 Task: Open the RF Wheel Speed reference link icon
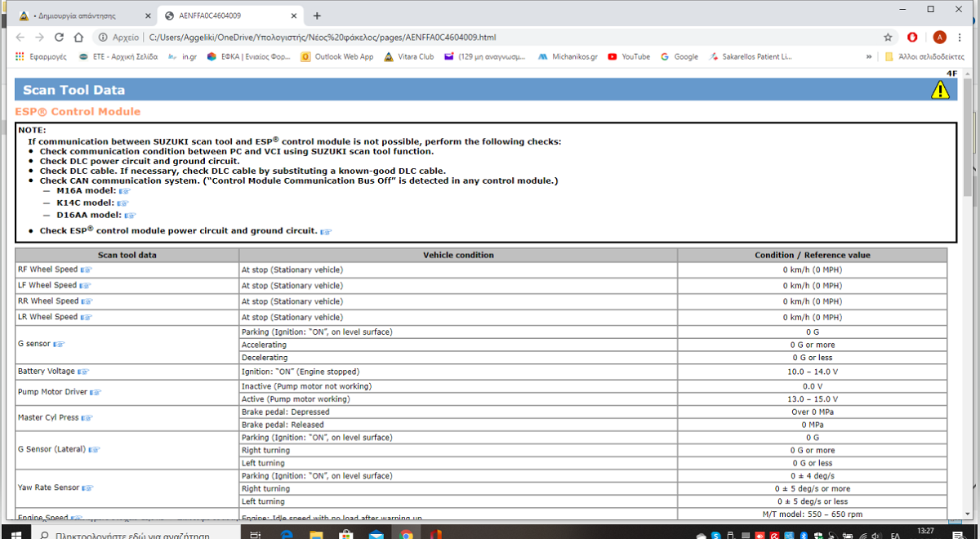click(86, 269)
